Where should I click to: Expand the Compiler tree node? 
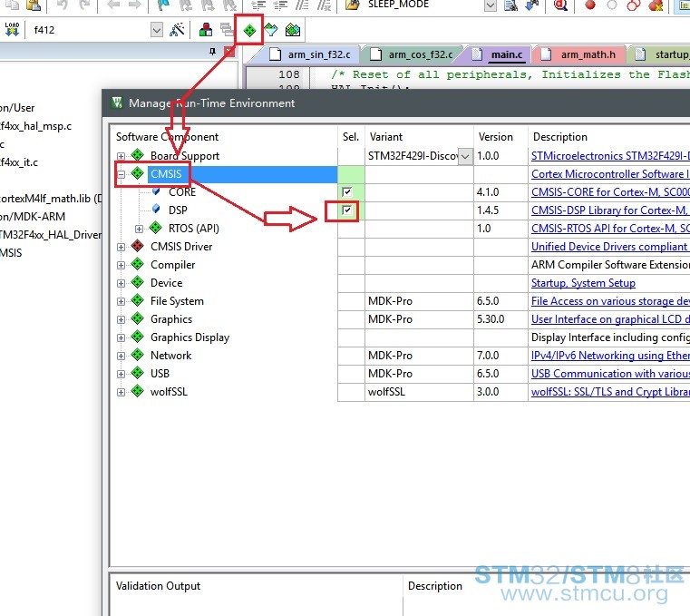(121, 265)
